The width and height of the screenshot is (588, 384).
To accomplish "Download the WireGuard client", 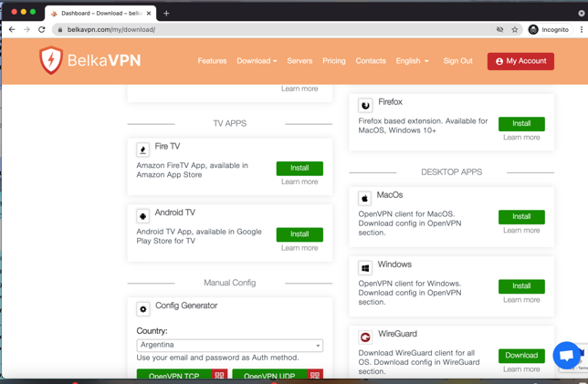I will 521,356.
